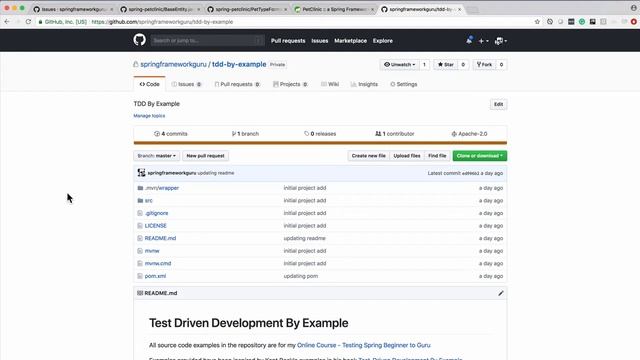640x360 pixels.
Task: Open the updating readme commit message
Action: (216, 173)
